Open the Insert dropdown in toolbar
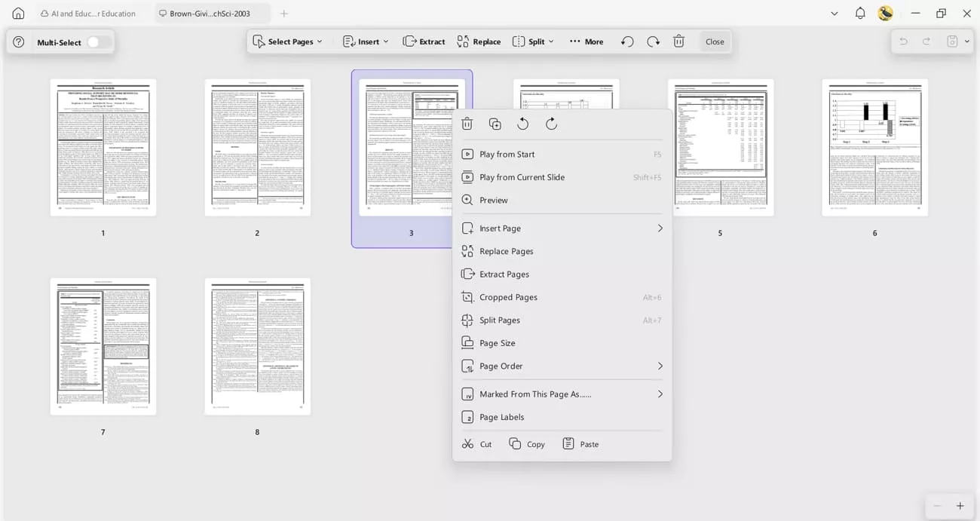980x521 pixels. (366, 41)
